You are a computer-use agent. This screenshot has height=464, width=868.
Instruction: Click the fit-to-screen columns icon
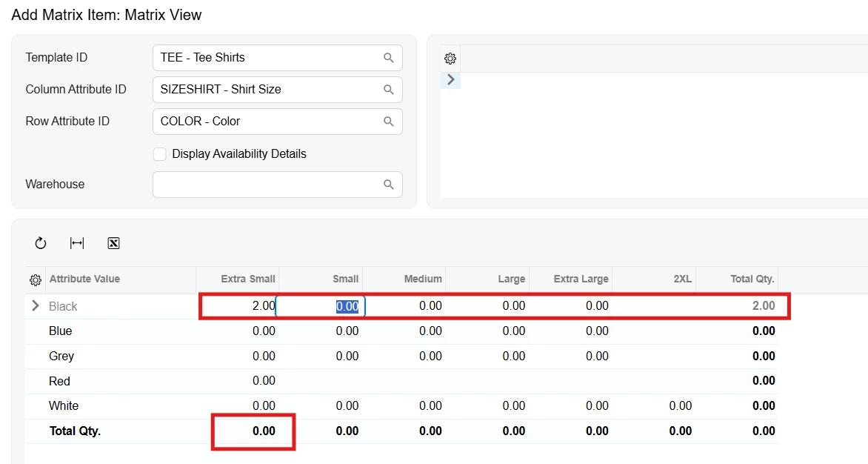coord(77,243)
